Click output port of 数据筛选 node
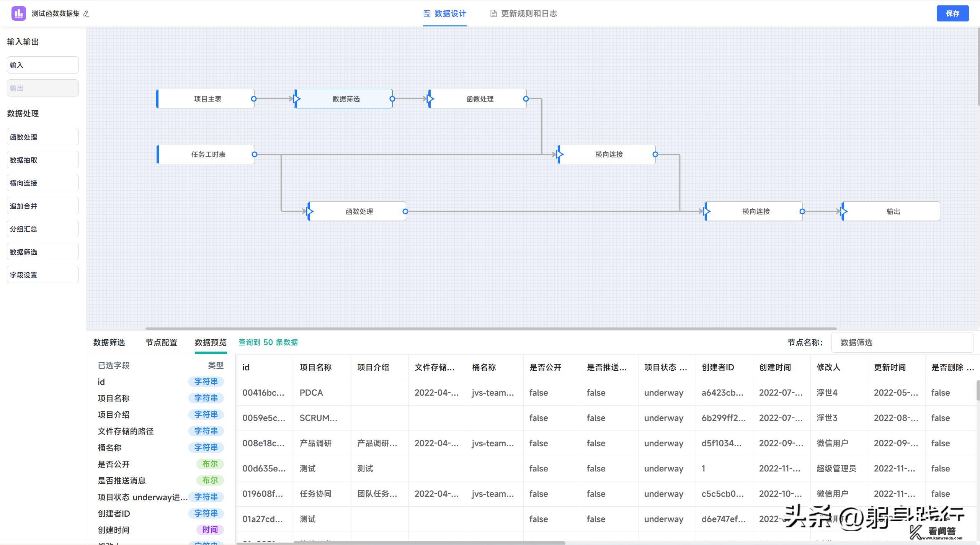This screenshot has height=545, width=980. pos(392,99)
